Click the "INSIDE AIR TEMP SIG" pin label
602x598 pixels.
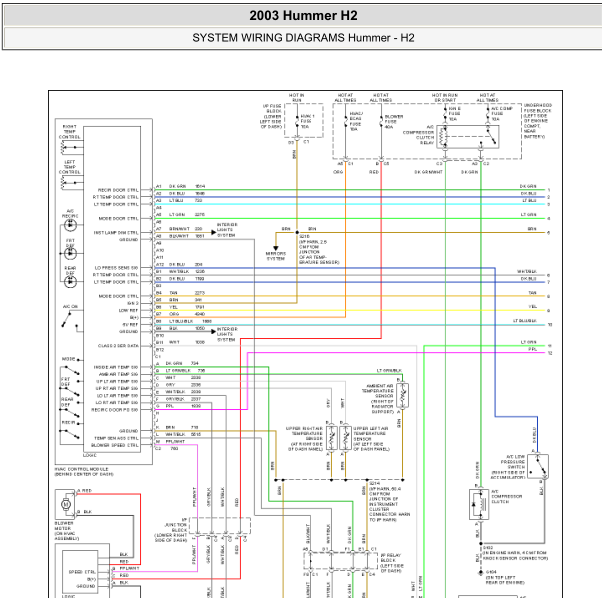[116, 367]
